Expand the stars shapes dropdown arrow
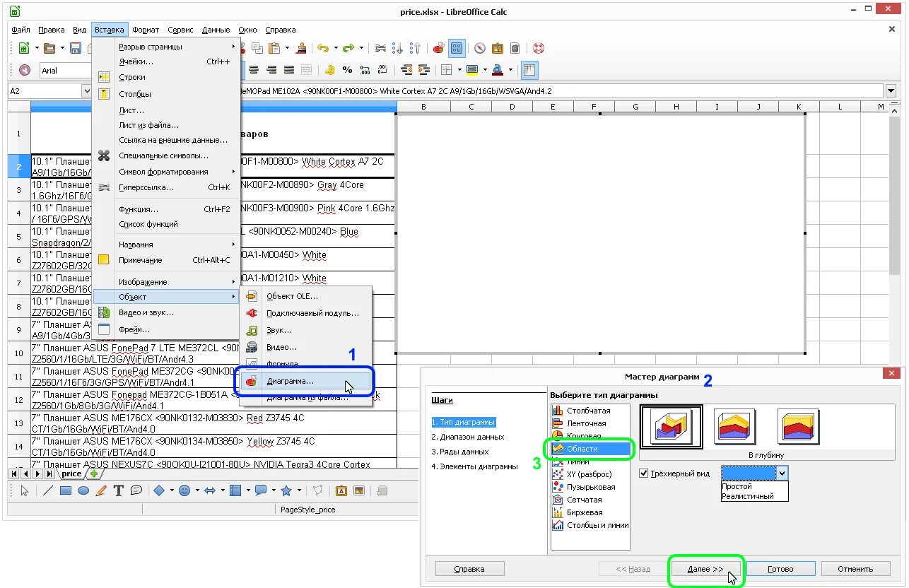909x588 pixels. coord(299,490)
